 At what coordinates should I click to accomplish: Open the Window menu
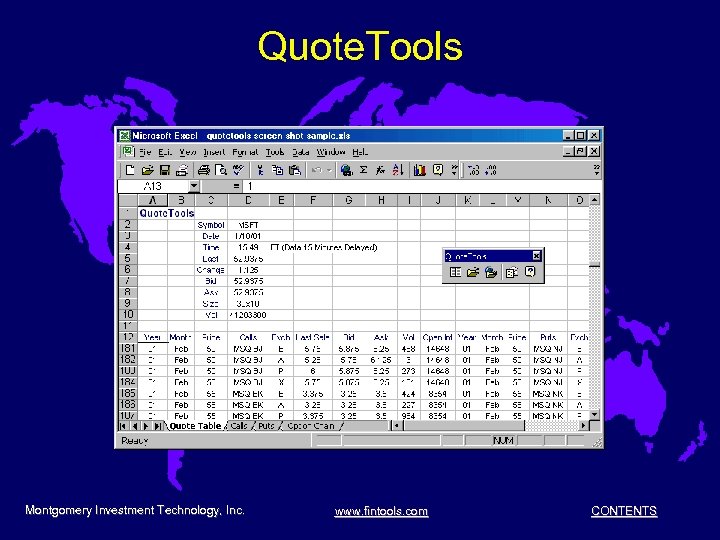tap(331, 152)
